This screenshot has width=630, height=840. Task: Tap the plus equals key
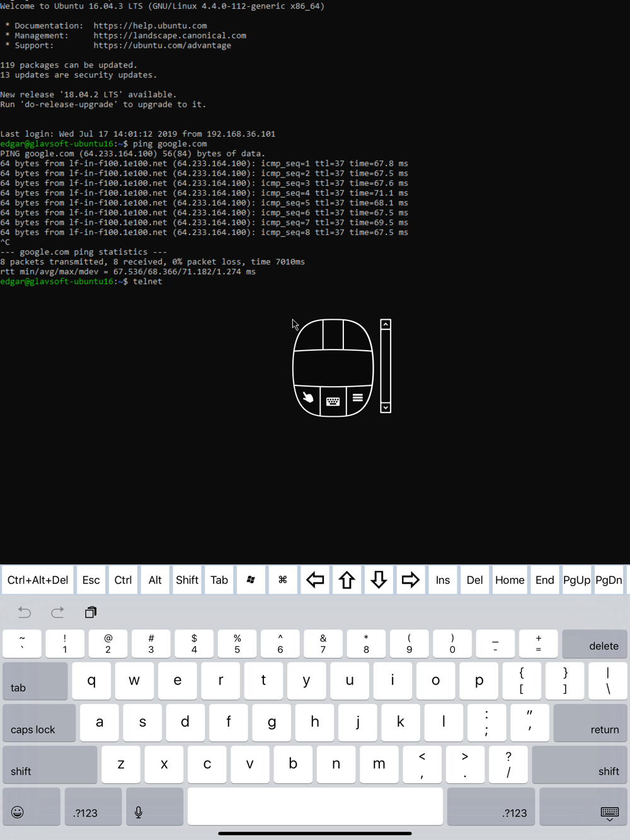click(x=539, y=644)
